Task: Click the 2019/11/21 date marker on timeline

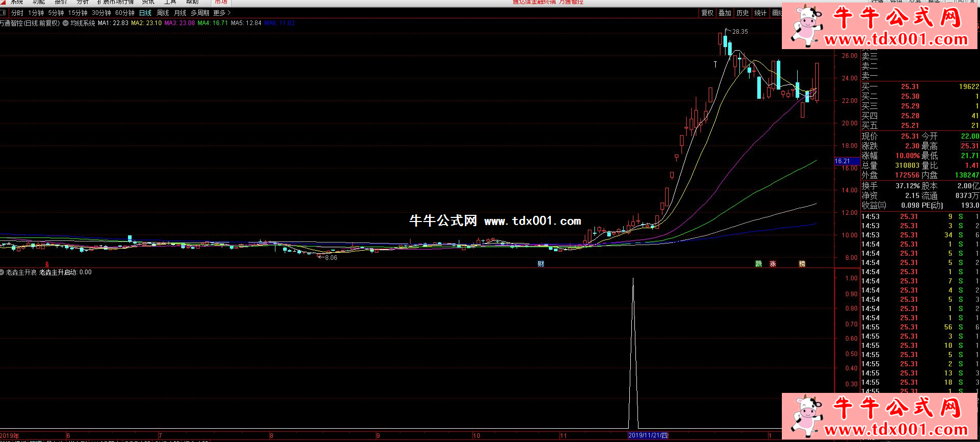Action: (x=648, y=435)
